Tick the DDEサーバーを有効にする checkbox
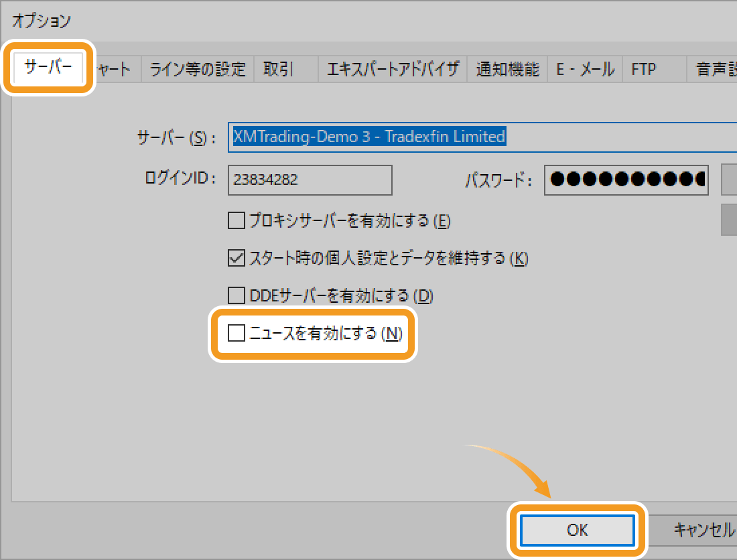 236,295
